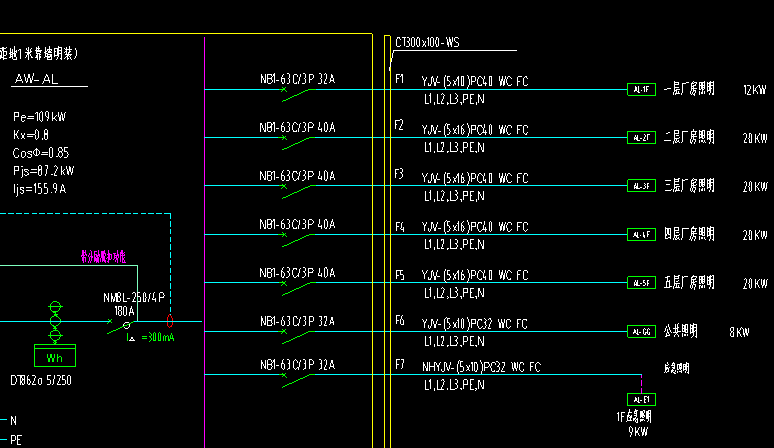
Task: Select the F5 circuit breaker switch symbol
Action: [296, 288]
